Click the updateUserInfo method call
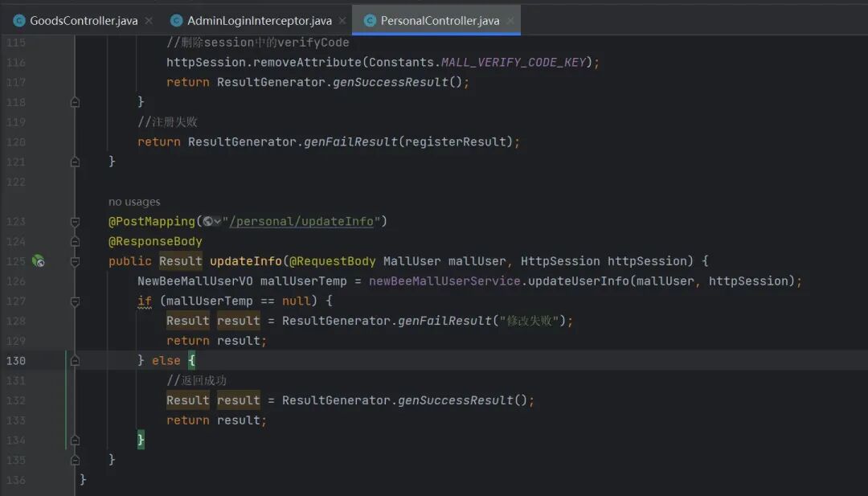The height and width of the screenshot is (496, 868). click(579, 281)
